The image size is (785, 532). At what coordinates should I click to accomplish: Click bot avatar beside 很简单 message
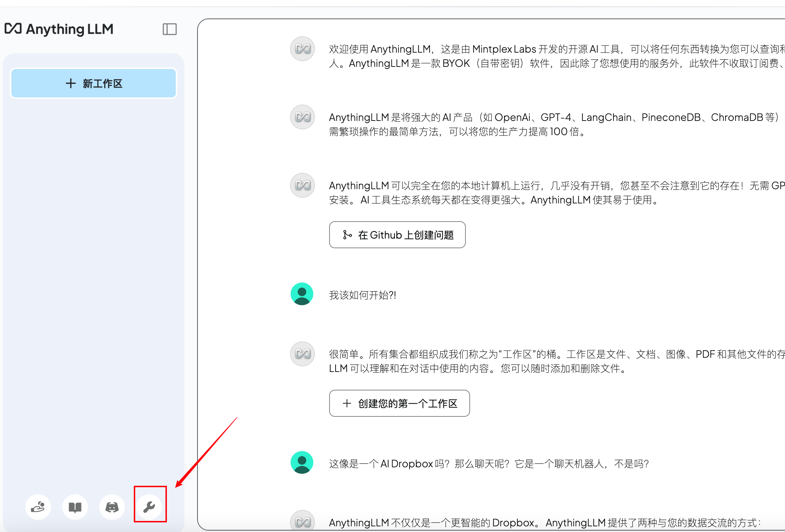[302, 354]
